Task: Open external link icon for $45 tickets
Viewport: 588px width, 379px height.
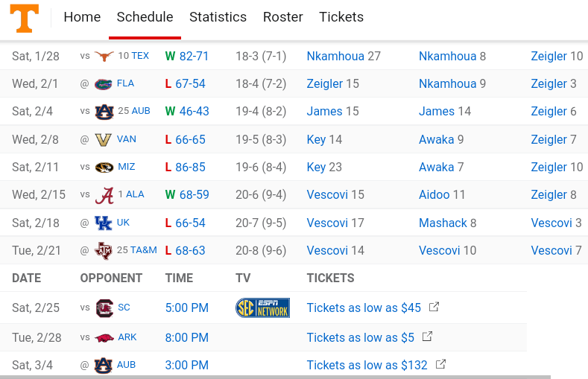Action: click(434, 307)
